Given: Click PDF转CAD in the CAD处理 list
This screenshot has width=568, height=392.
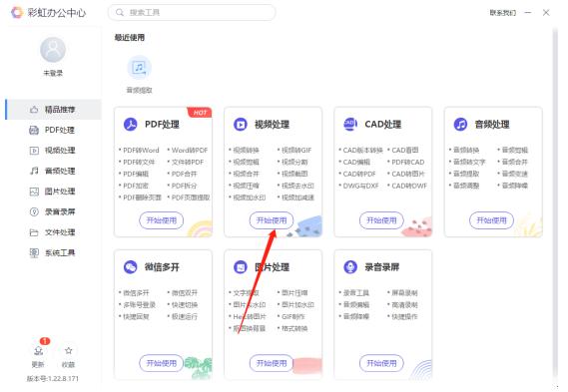Looking at the screenshot, I should [x=408, y=163].
